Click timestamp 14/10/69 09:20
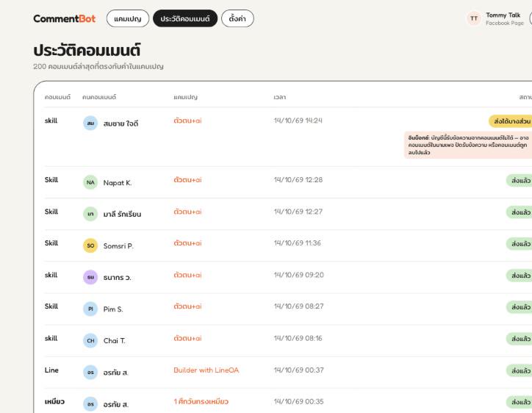Screen dimensions: 532x413 [x=298, y=275]
